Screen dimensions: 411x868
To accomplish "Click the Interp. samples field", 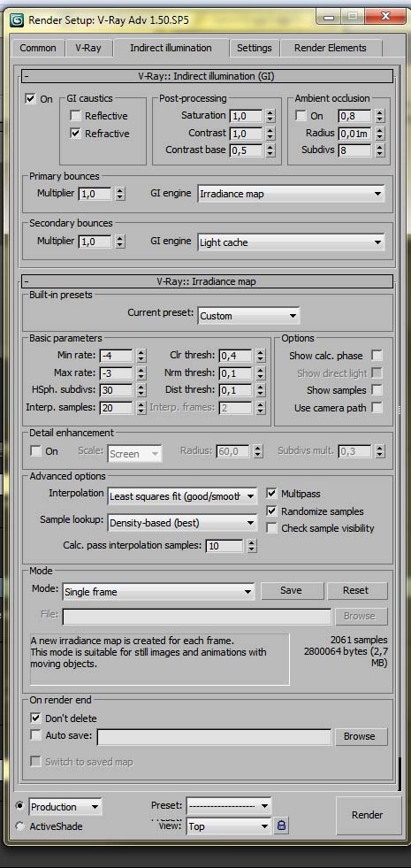I will (x=116, y=407).
